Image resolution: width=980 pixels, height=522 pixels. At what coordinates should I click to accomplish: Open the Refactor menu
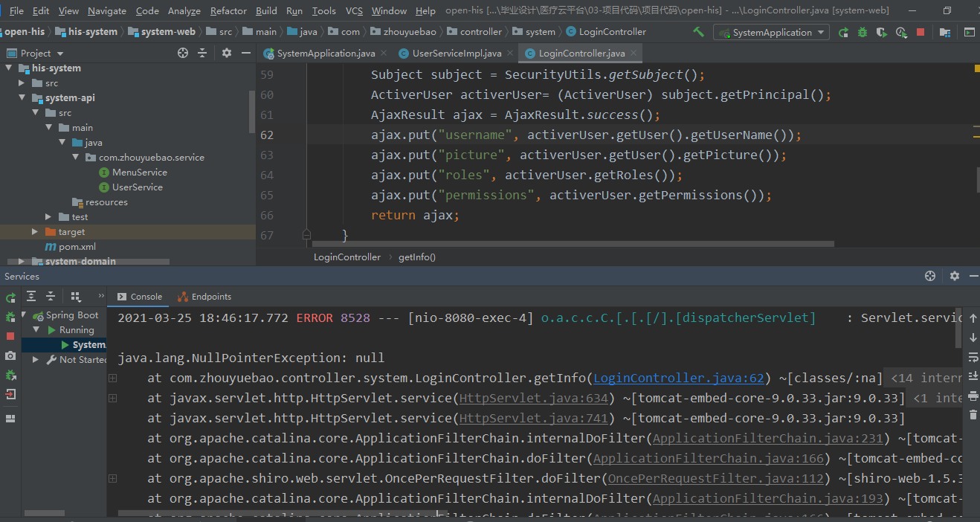click(x=228, y=11)
